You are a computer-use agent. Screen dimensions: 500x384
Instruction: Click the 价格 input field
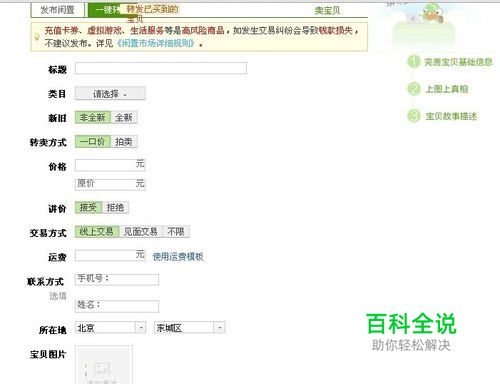coord(110,165)
